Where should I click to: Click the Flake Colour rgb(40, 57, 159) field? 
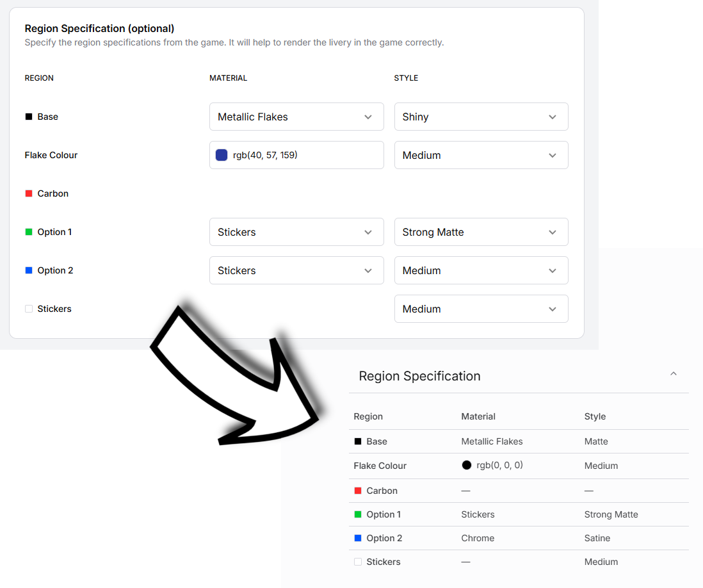pyautogui.click(x=296, y=155)
